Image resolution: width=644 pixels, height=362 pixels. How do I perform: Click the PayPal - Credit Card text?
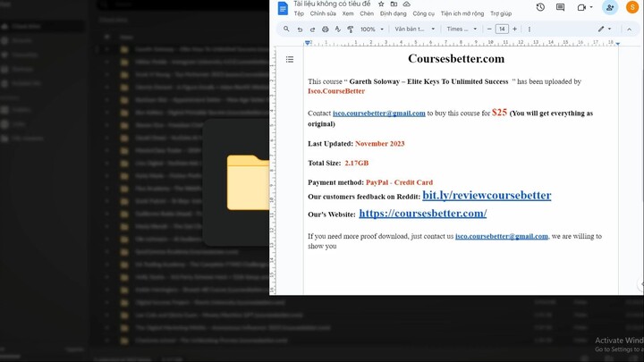tap(399, 182)
